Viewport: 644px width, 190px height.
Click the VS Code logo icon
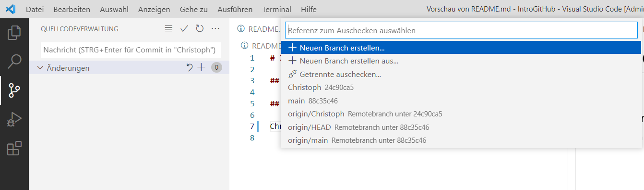(x=11, y=9)
